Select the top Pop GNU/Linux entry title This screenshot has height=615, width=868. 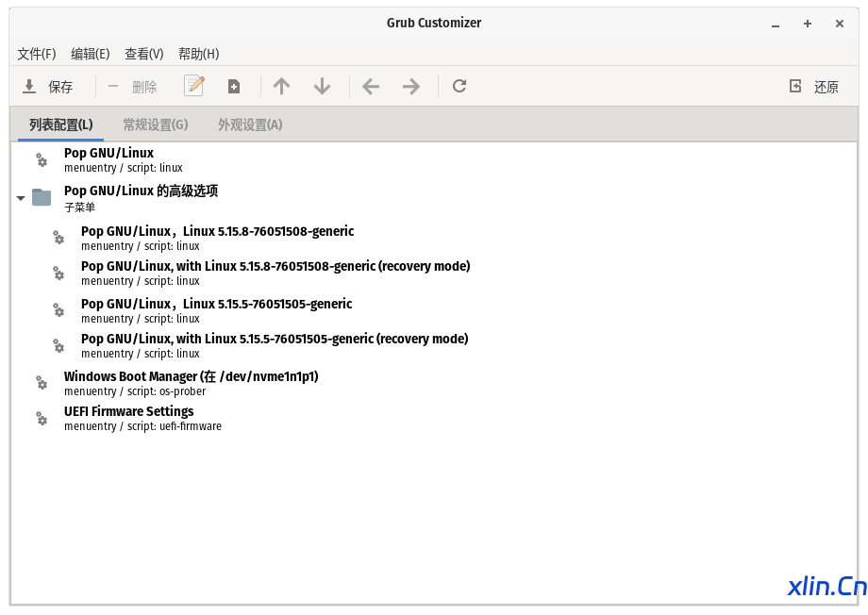[x=109, y=153]
